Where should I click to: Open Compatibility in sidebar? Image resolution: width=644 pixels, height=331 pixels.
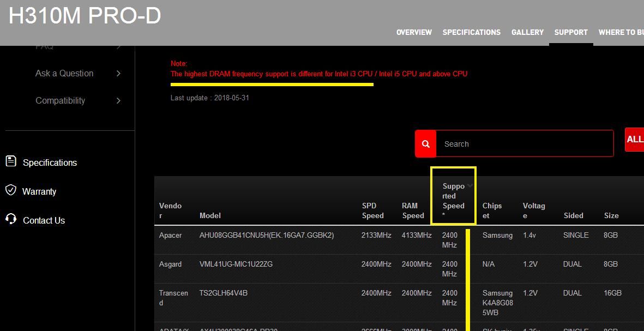(61, 101)
